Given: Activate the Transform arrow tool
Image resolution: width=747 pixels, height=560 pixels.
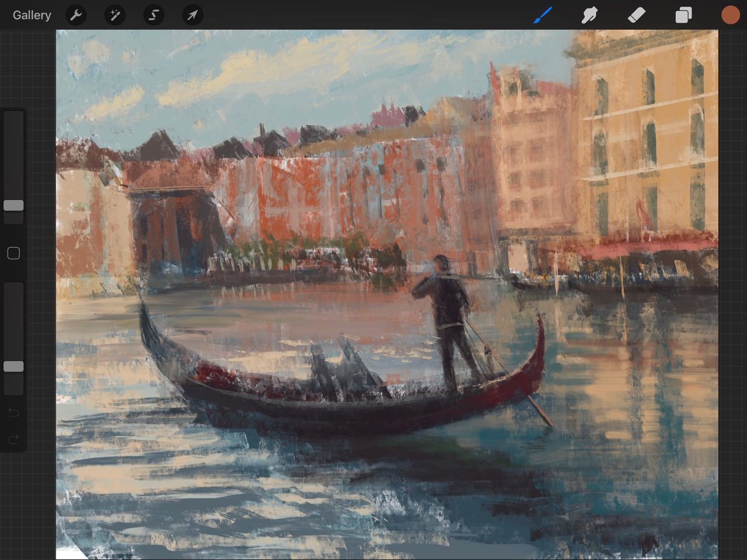Looking at the screenshot, I should [193, 15].
